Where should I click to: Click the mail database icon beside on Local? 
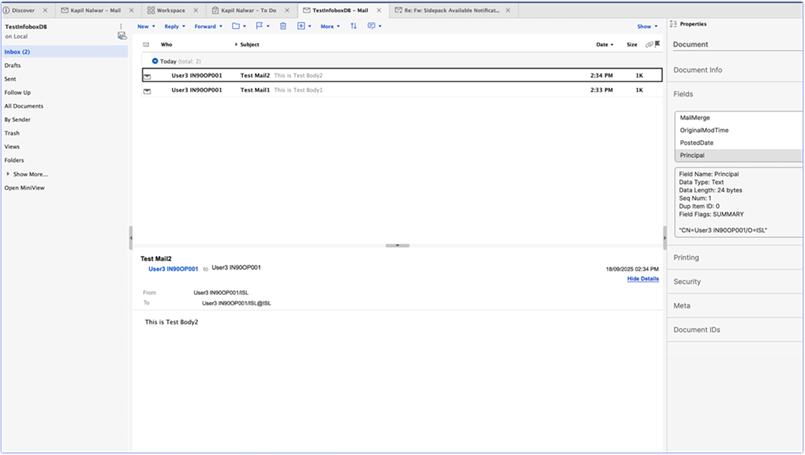tap(122, 35)
